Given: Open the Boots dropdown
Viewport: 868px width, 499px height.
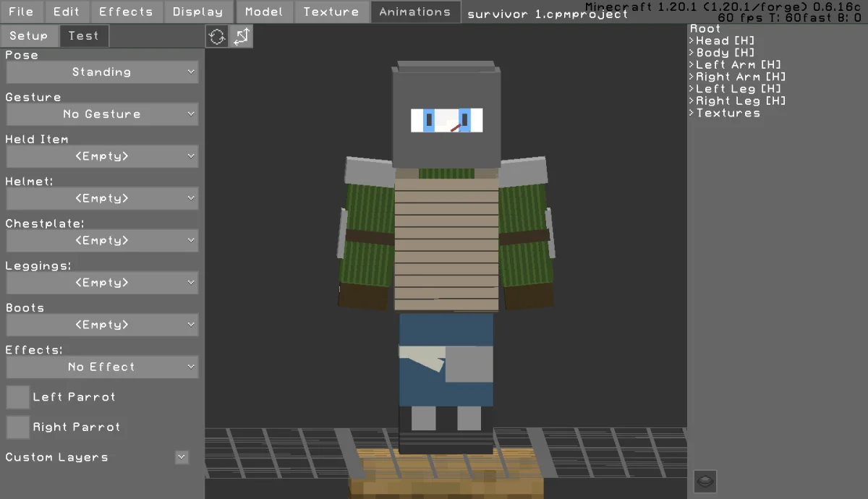Looking at the screenshot, I should [x=102, y=325].
